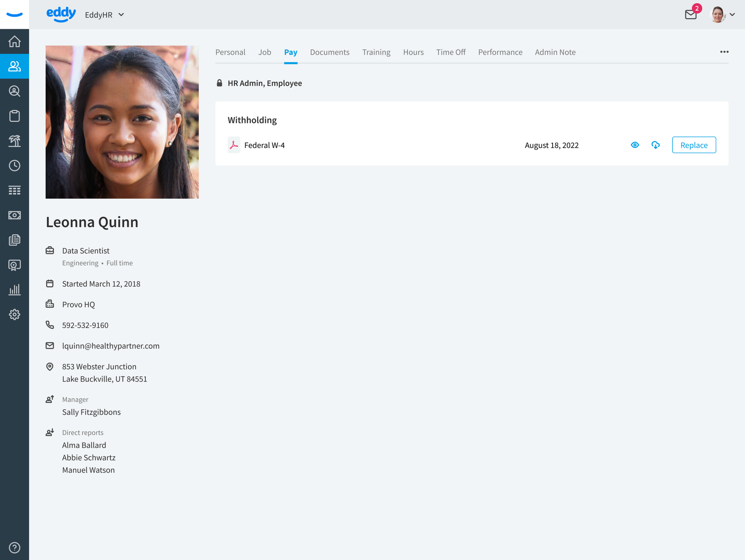This screenshot has width=745, height=560.
Task: Click the Withholding section heading
Action: coord(252,120)
